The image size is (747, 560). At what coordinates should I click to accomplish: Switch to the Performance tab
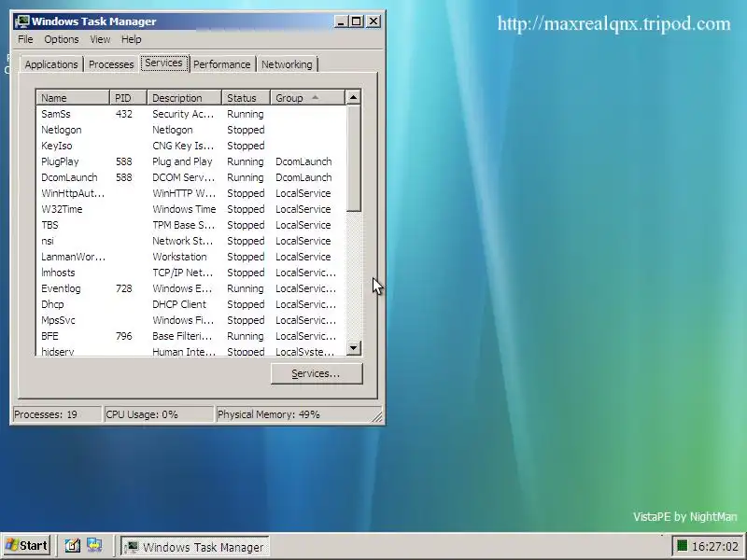point(221,64)
